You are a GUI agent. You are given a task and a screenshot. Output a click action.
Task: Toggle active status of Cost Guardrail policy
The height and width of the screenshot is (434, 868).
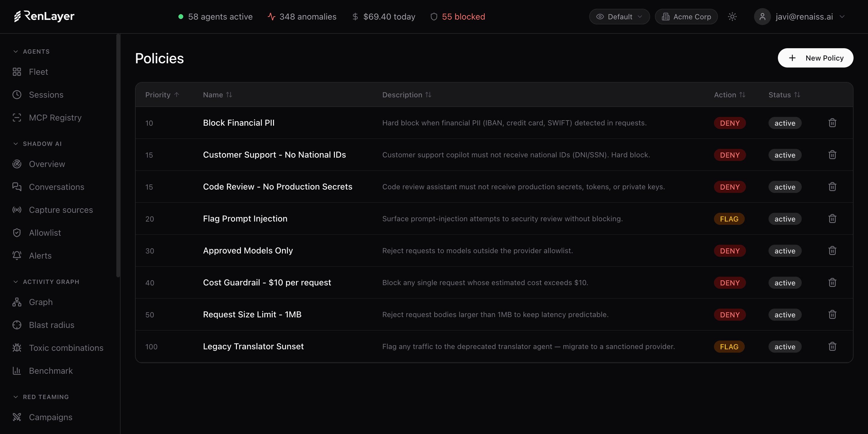785,283
